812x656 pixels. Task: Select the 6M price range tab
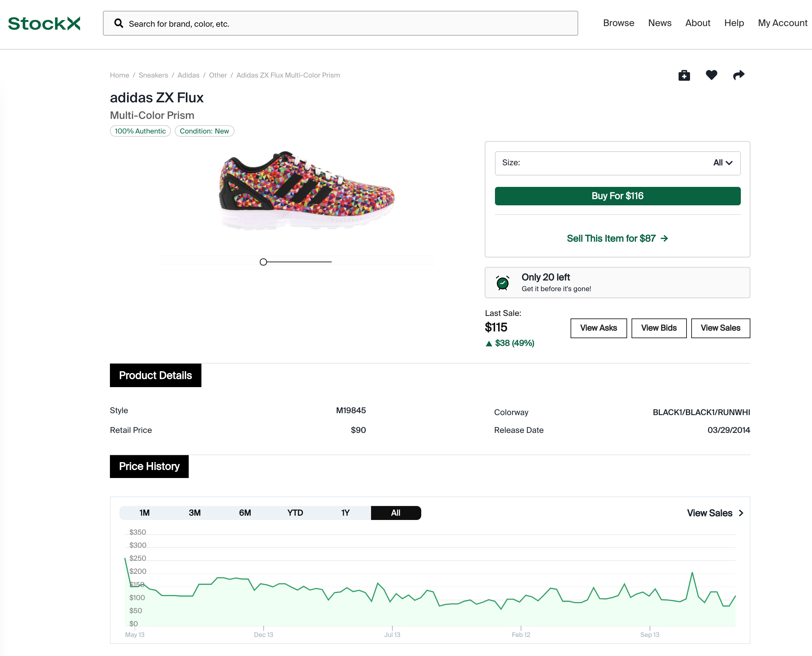click(x=245, y=513)
